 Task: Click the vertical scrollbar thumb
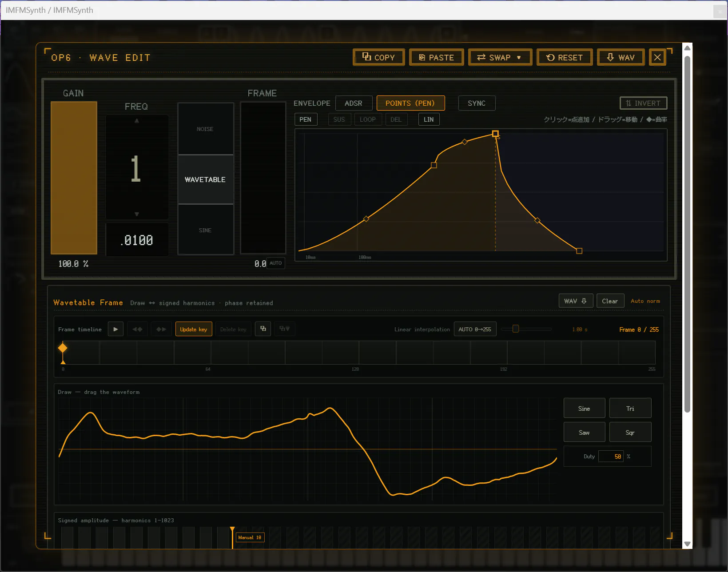pyautogui.click(x=687, y=234)
